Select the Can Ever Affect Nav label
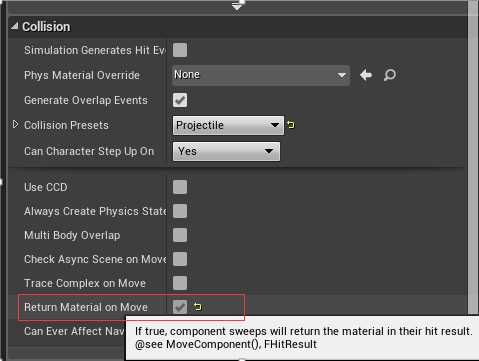479x361 pixels. [74, 331]
